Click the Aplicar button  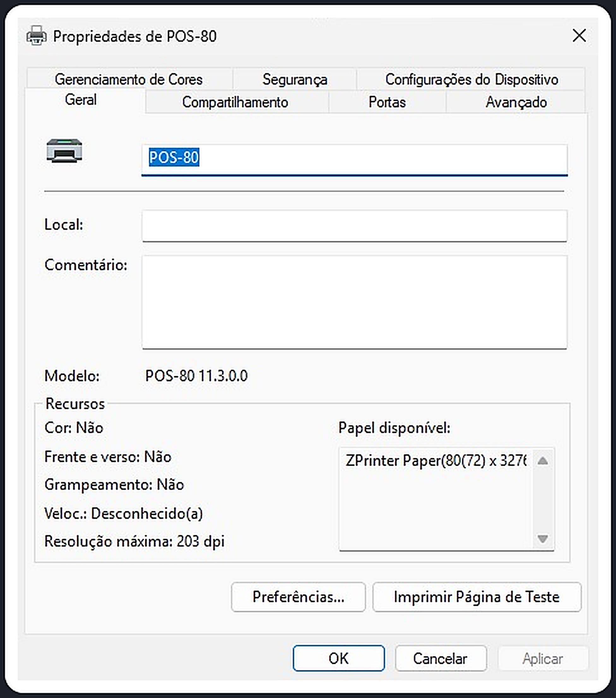pos(543,658)
